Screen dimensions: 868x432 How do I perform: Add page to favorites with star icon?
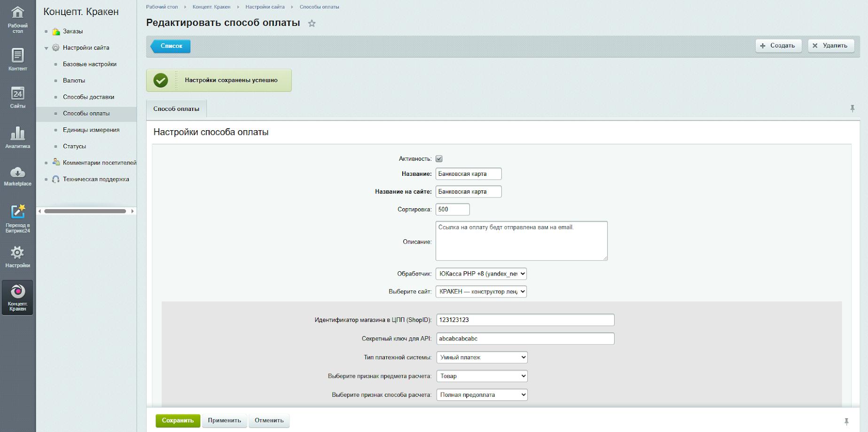312,24
